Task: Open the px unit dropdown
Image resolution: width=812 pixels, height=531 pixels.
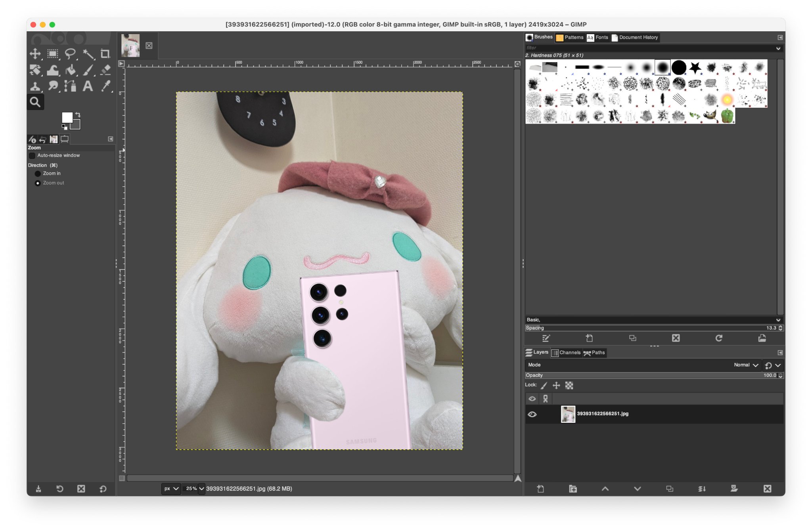Action: coord(171,489)
